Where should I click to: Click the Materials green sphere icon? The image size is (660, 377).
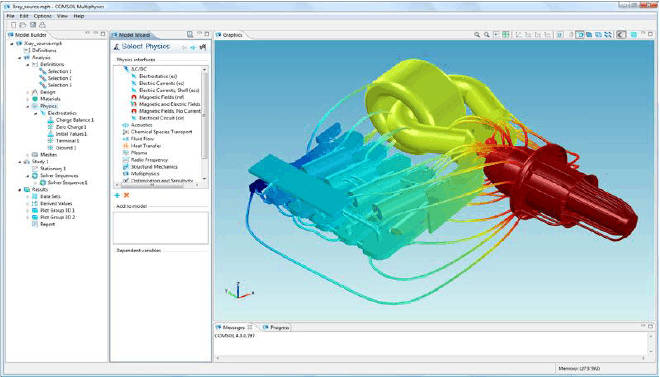point(35,99)
